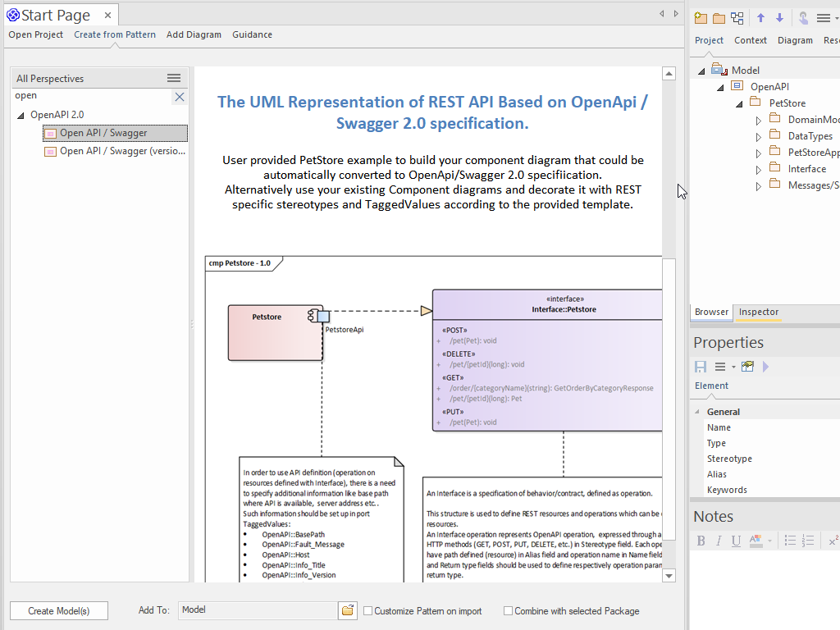Click the DataTypes package folder icon

tap(774, 135)
